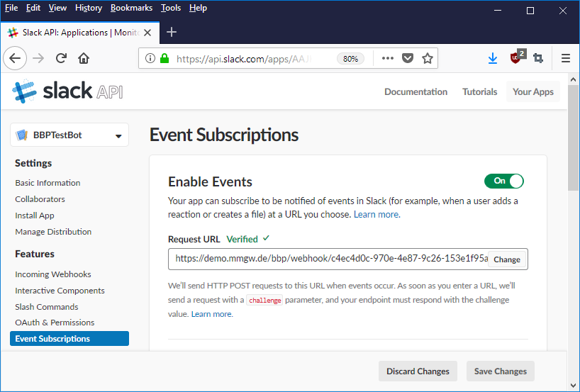Click the Verified status text

pyautogui.click(x=242, y=240)
